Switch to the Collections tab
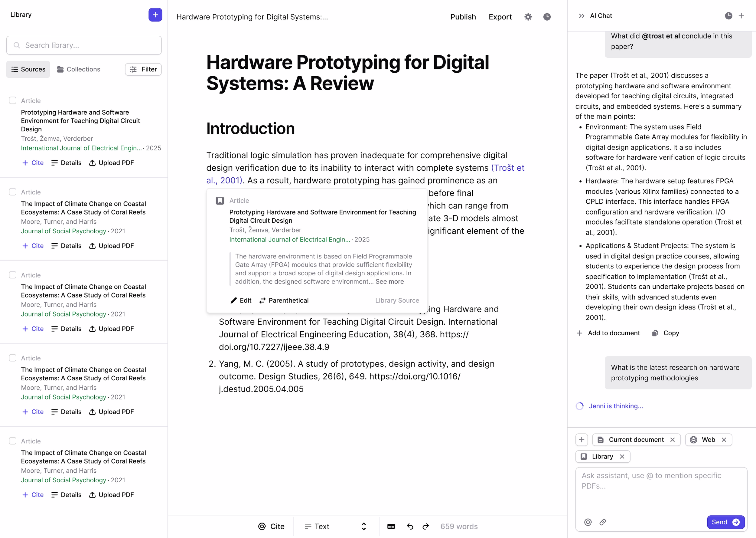 79,69
